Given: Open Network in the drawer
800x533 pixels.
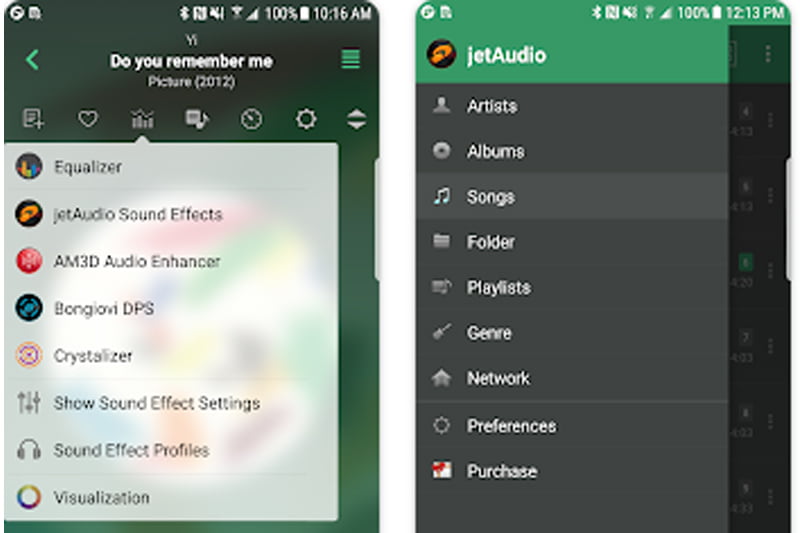Looking at the screenshot, I should tap(572, 378).
